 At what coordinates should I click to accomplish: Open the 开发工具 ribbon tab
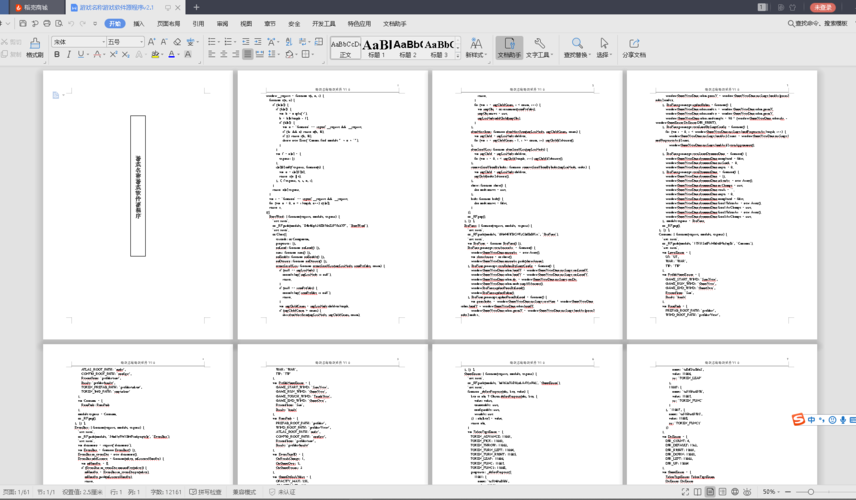(x=324, y=23)
